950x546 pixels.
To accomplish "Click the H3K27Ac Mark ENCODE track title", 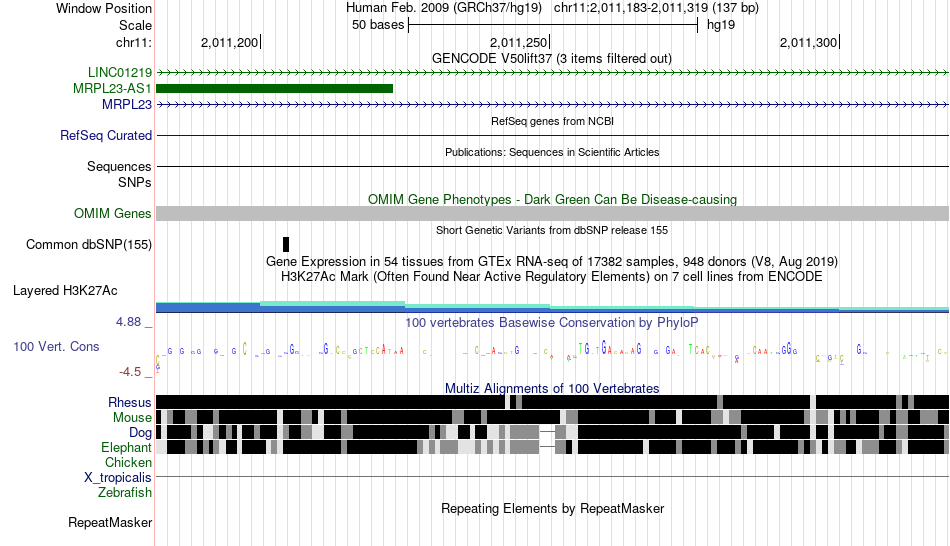I will 552,277.
